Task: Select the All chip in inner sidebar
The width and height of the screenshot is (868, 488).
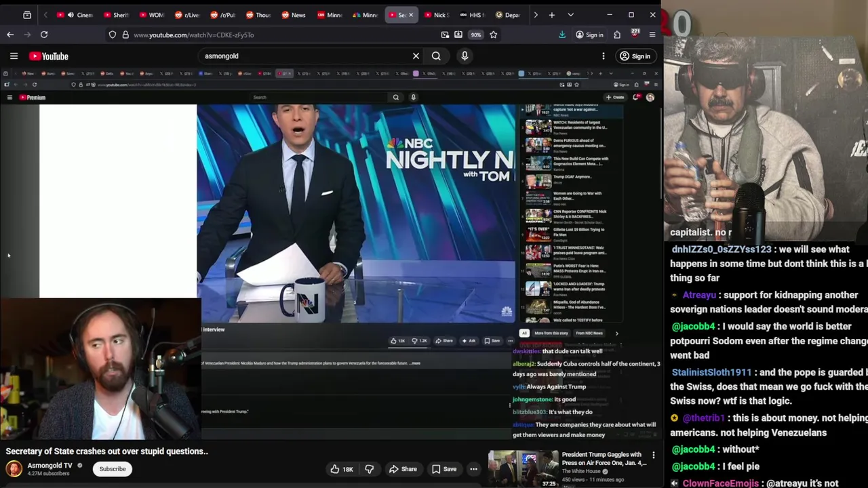Action: click(x=524, y=333)
